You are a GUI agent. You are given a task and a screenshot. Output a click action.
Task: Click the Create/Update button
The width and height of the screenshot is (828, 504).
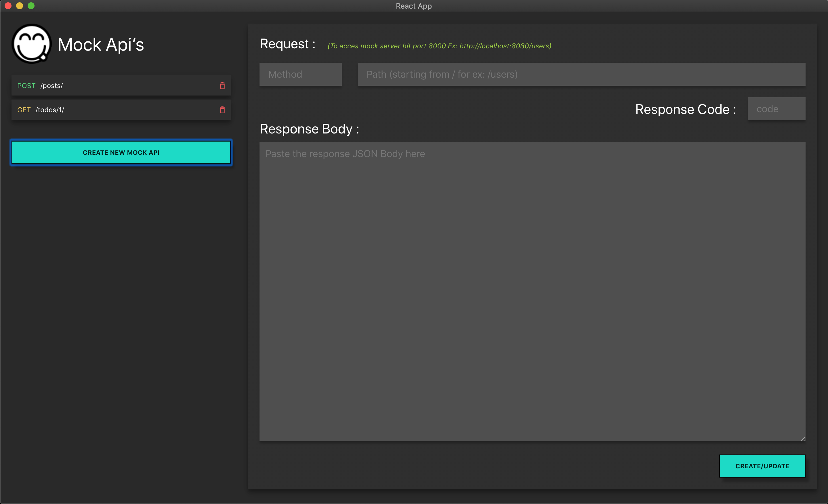pos(762,466)
